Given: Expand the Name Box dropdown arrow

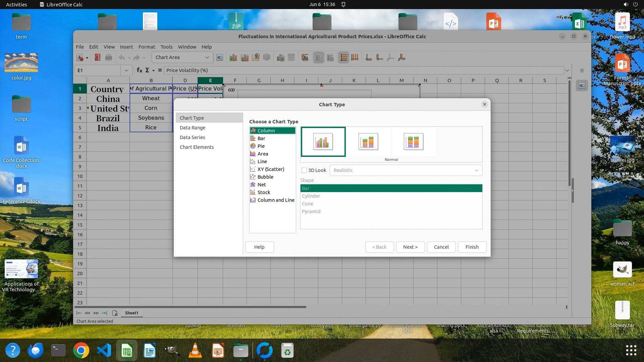Looking at the screenshot, I should click(x=126, y=70).
